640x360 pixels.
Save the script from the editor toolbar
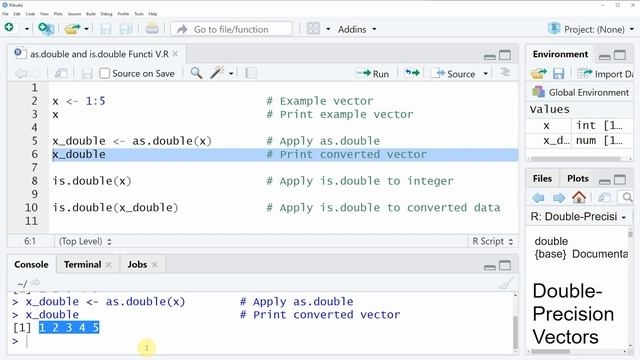coord(87,73)
